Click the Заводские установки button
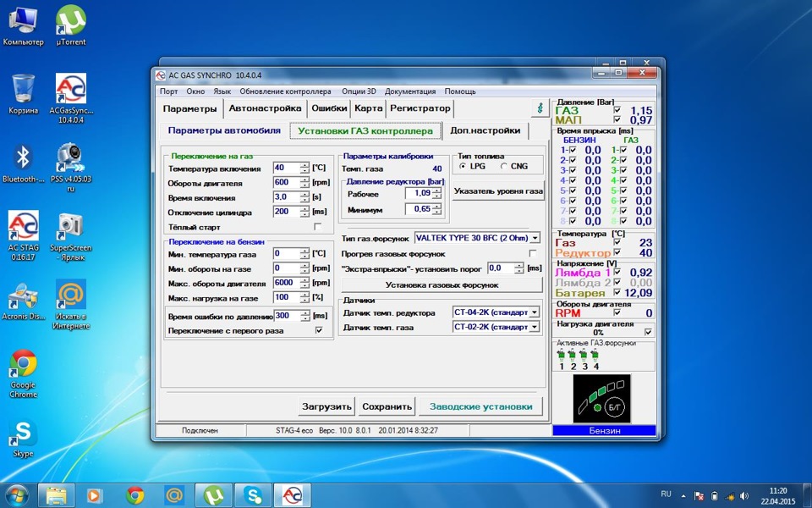Viewport: 812px width, 508px height. [480, 406]
